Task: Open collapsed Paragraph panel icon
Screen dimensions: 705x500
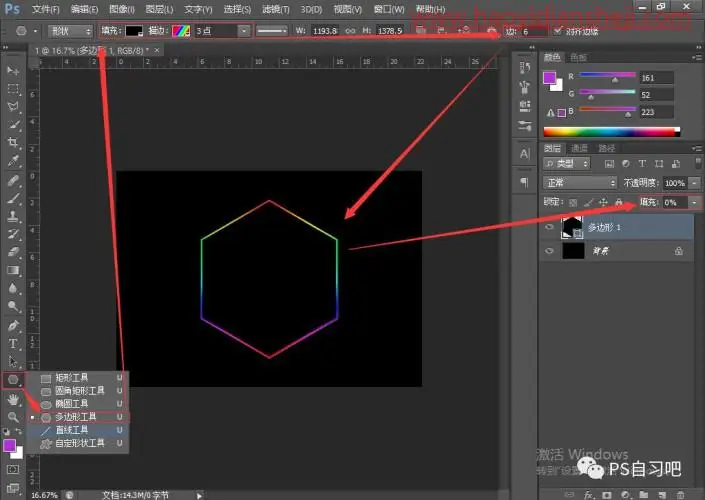Action: click(x=524, y=182)
